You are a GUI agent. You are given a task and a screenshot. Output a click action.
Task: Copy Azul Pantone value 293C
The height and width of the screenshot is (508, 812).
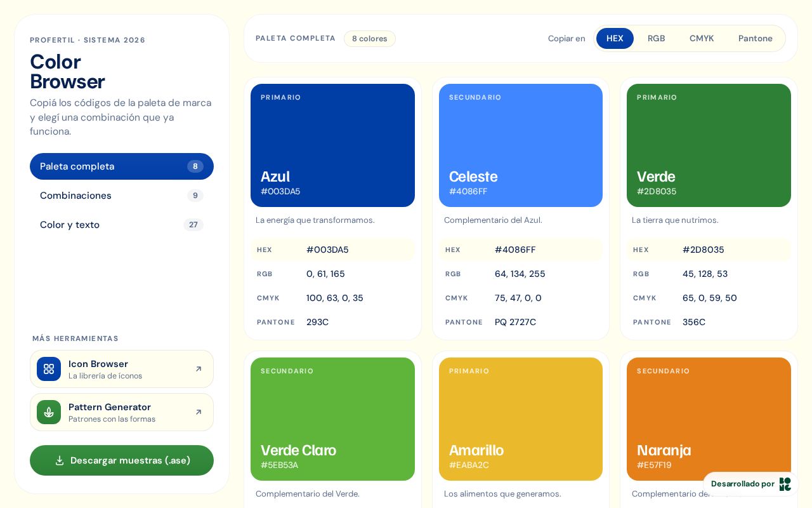click(x=332, y=322)
